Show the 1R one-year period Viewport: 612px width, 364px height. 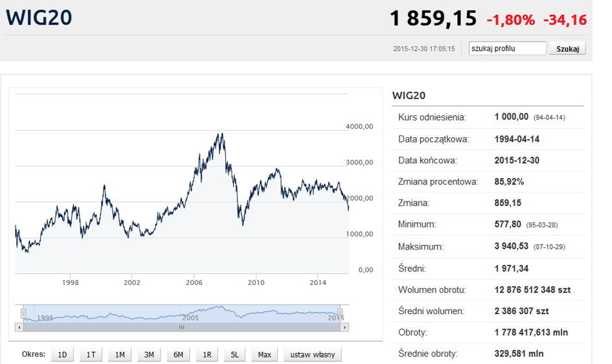(207, 354)
